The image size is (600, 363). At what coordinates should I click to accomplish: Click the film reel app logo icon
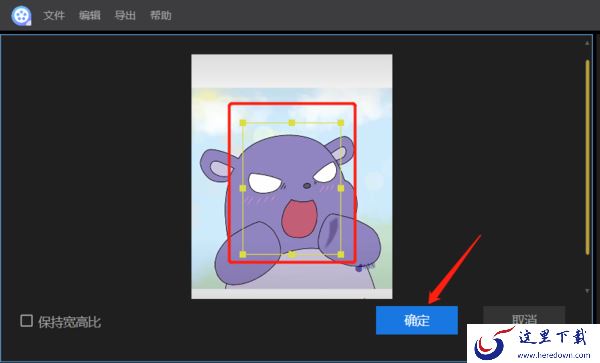[21, 15]
